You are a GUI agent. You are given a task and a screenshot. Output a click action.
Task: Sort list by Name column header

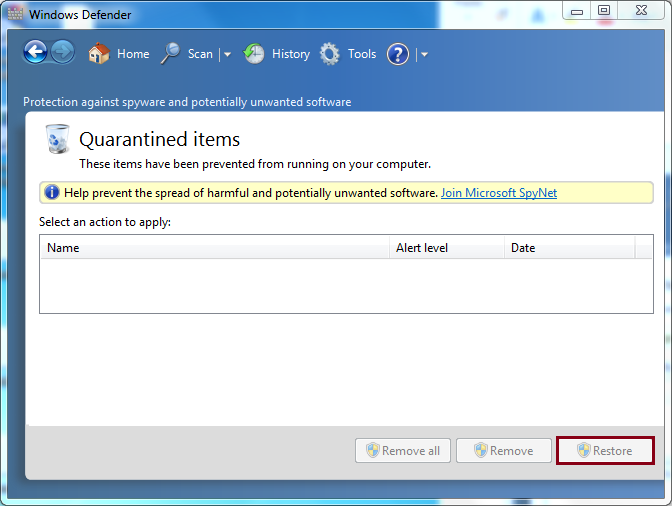point(214,248)
